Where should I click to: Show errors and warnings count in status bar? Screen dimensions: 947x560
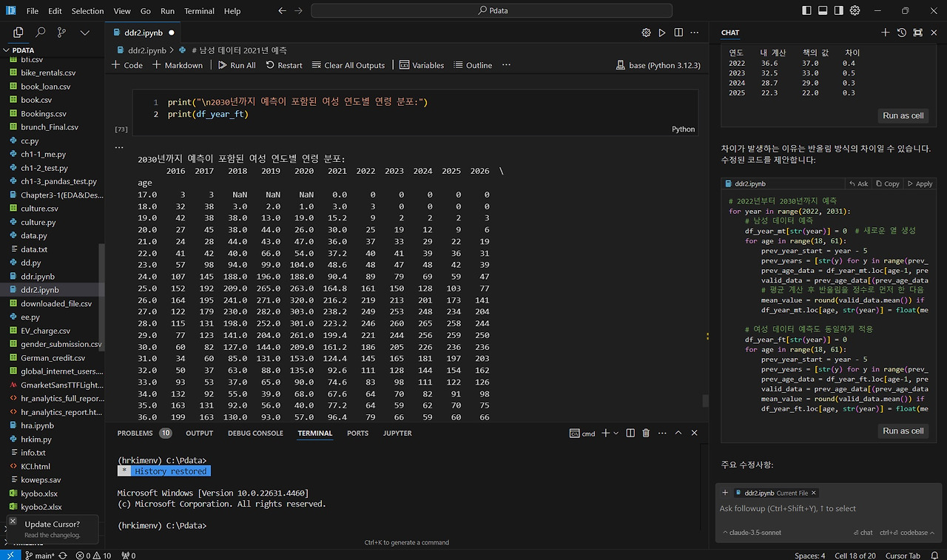tap(93, 556)
